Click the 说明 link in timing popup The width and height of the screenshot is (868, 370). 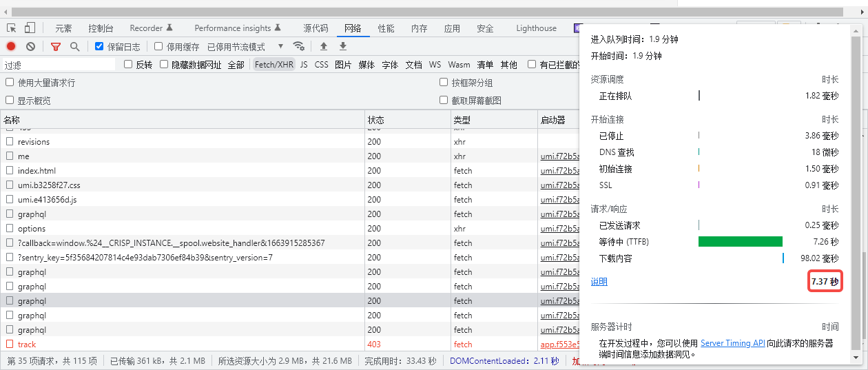click(599, 282)
